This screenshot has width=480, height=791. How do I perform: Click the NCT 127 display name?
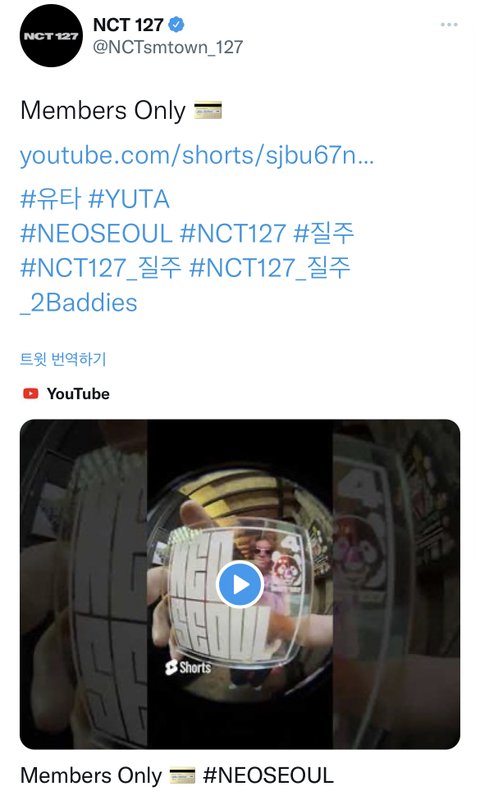[128, 24]
